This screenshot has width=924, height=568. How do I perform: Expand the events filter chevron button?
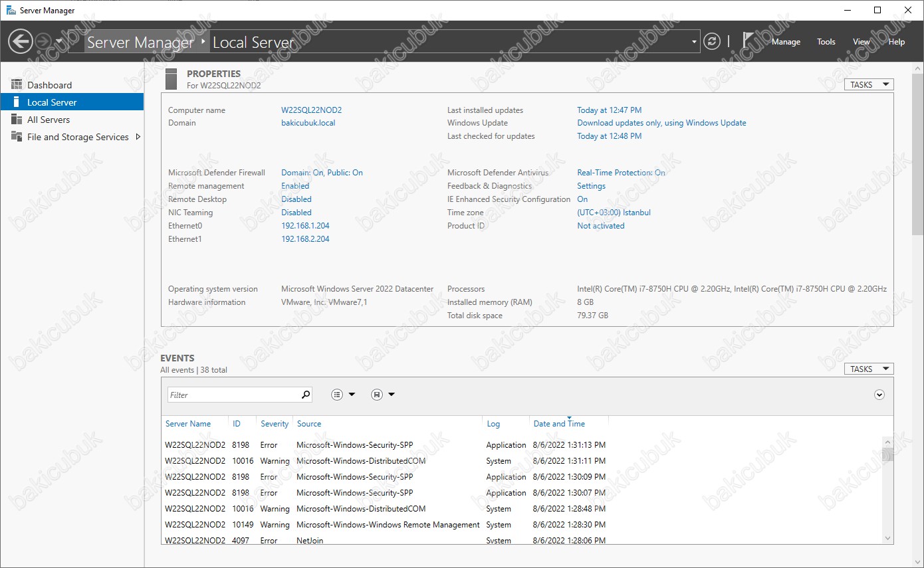[879, 395]
